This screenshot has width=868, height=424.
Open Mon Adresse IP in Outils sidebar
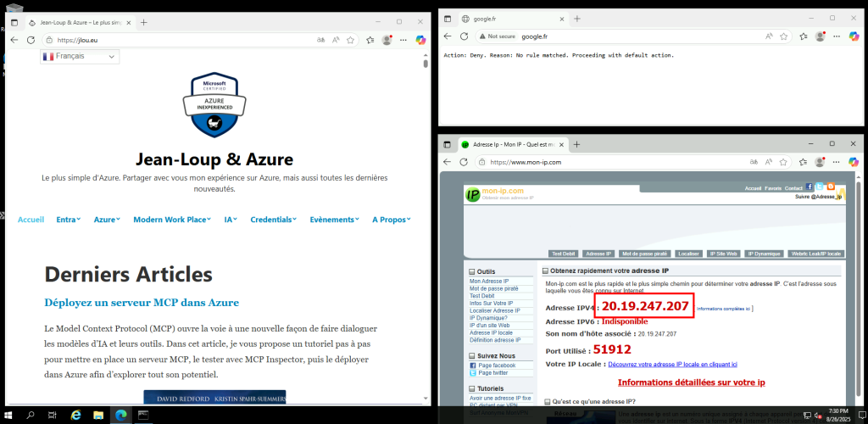tap(489, 282)
